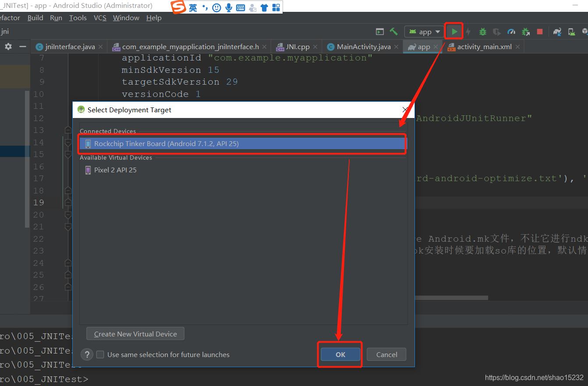Toggle Sogou 英 language mode
The image size is (588, 386).
(x=193, y=8)
